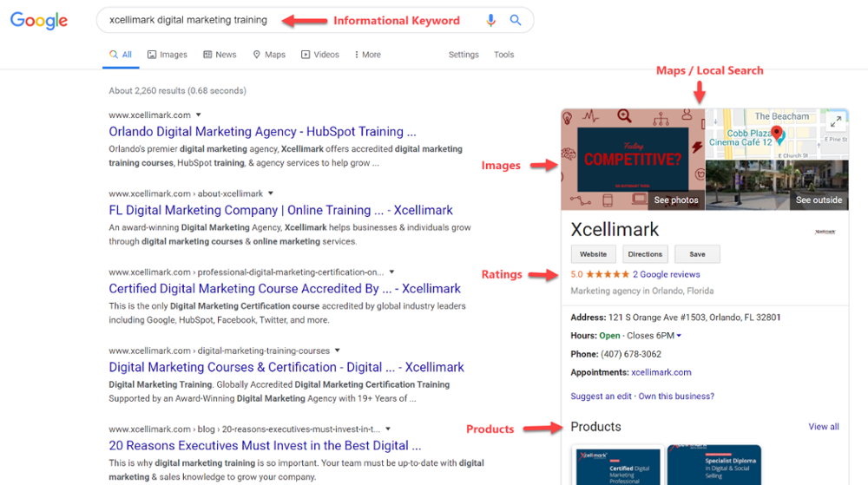Click the five-star rating stars
Viewport: 868px width, 485px height.
click(608, 274)
